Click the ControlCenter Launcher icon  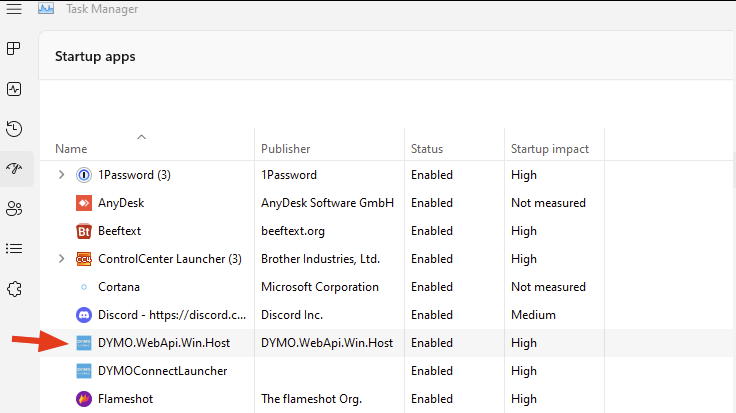click(84, 259)
